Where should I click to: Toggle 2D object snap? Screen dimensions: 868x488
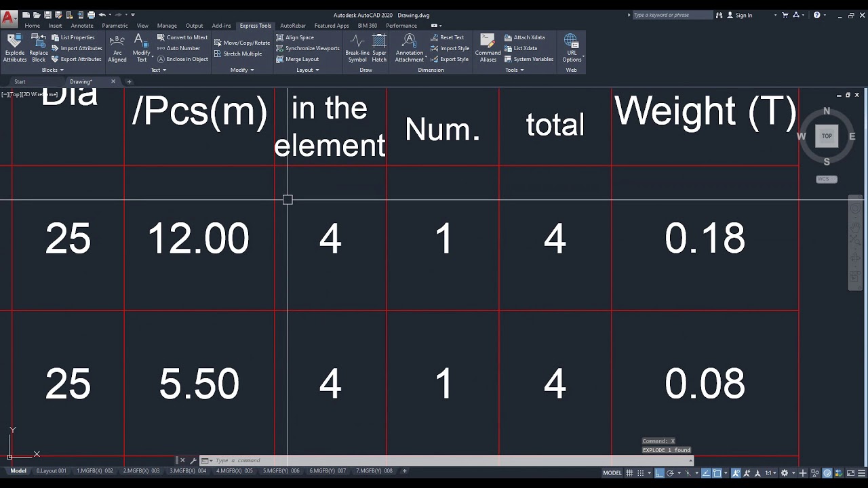tap(717, 473)
